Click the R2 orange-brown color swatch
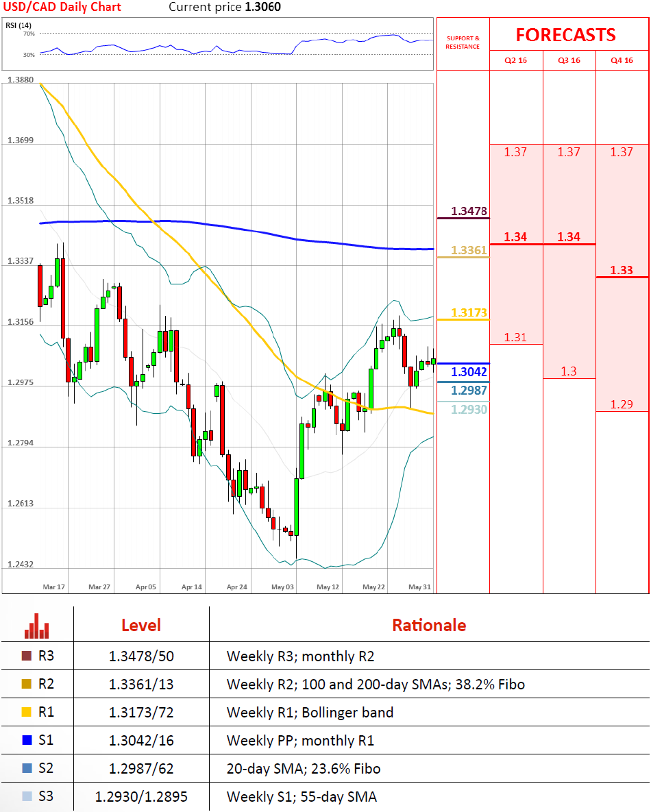 (x=27, y=684)
